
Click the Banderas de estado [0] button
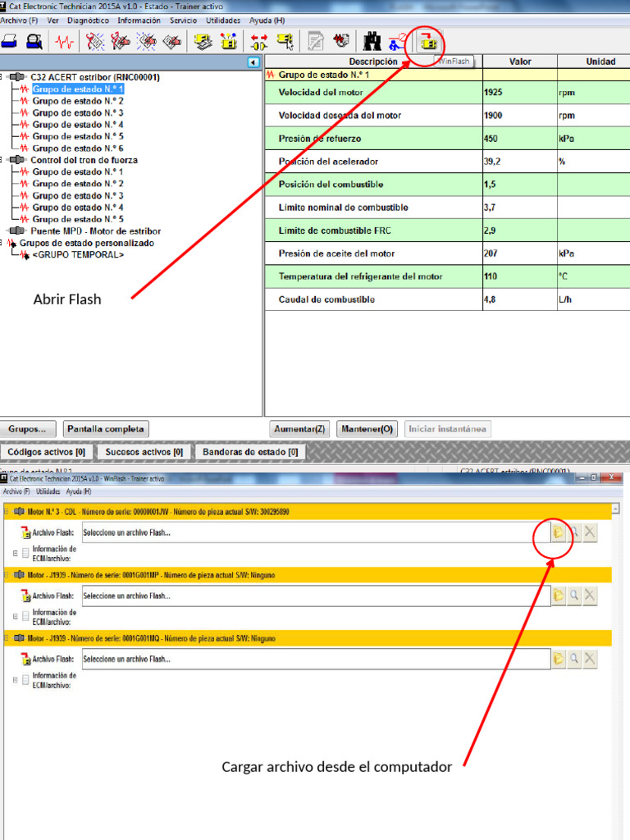point(250,452)
